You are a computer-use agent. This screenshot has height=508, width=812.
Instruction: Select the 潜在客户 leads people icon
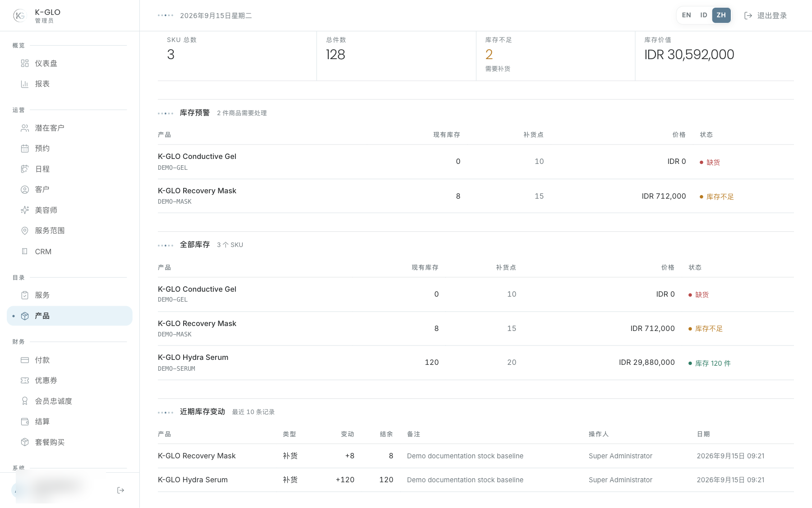(25, 128)
